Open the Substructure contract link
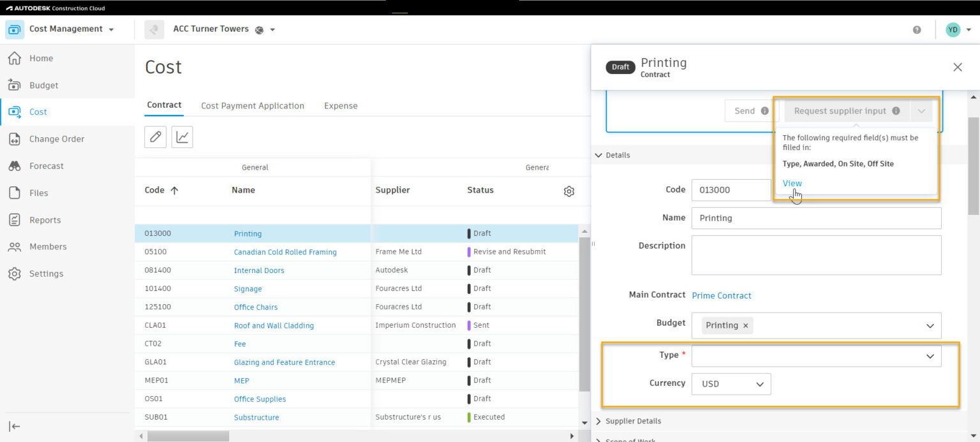 [256, 418]
